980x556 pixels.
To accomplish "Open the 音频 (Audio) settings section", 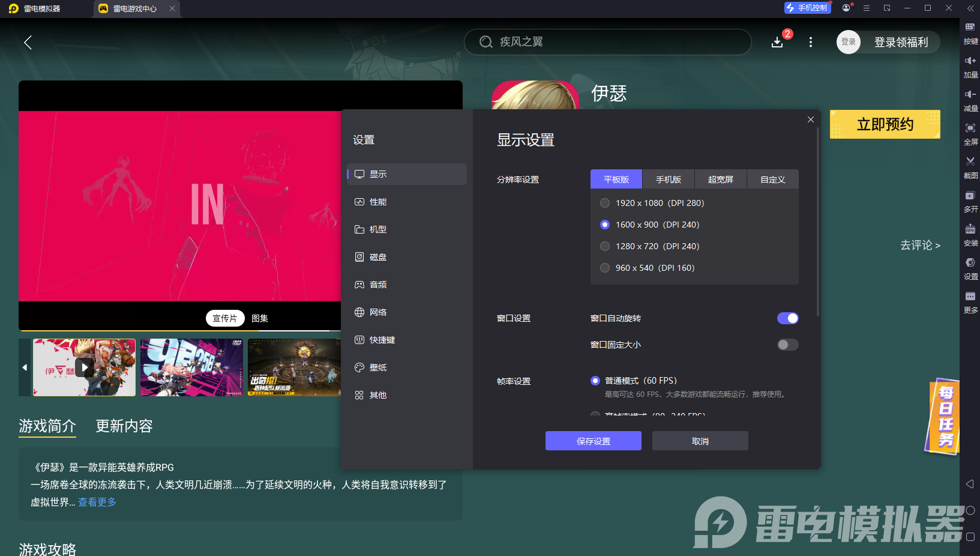I will click(x=378, y=284).
